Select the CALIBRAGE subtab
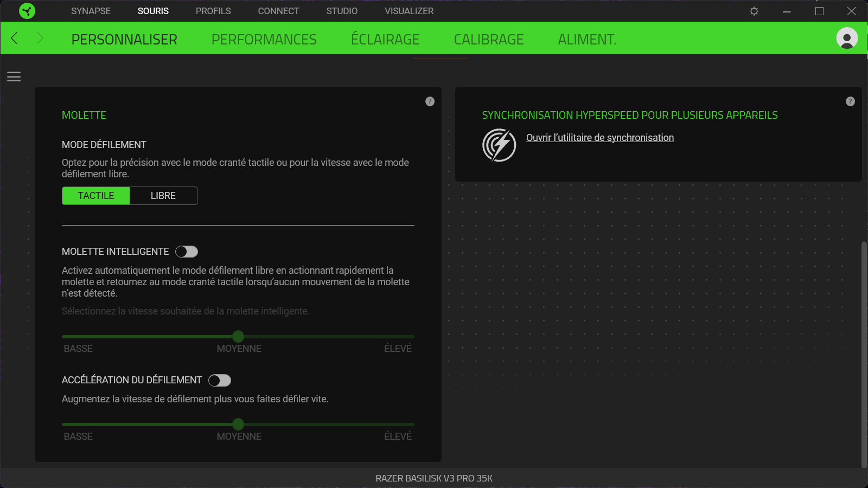Viewport: 868px width, 488px height. [x=489, y=40]
